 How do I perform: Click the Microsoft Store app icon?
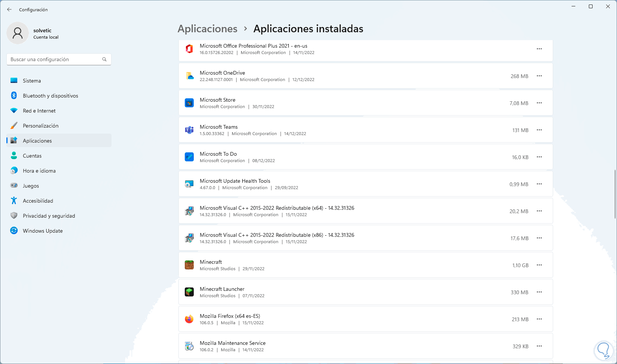click(x=189, y=103)
